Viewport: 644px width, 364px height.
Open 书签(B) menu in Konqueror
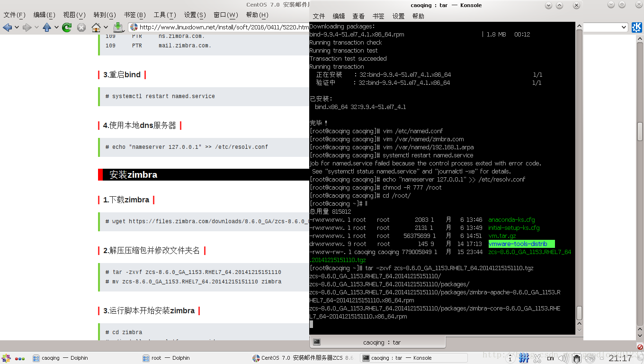pyautogui.click(x=135, y=15)
